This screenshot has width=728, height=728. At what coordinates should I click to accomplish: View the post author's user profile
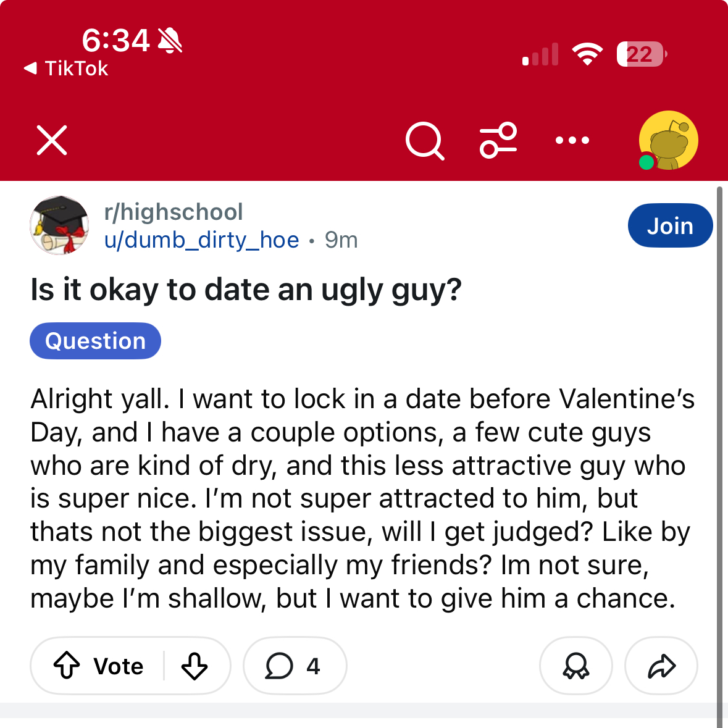click(x=201, y=240)
